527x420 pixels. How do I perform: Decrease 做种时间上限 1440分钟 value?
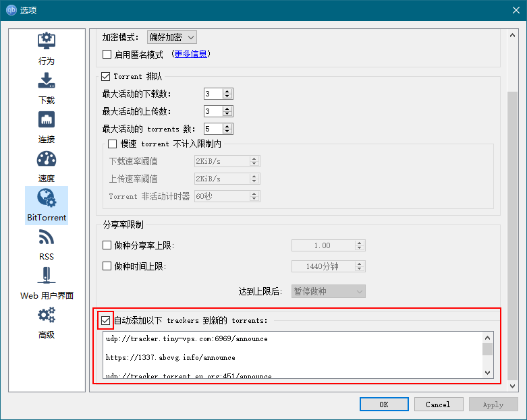coord(359,268)
